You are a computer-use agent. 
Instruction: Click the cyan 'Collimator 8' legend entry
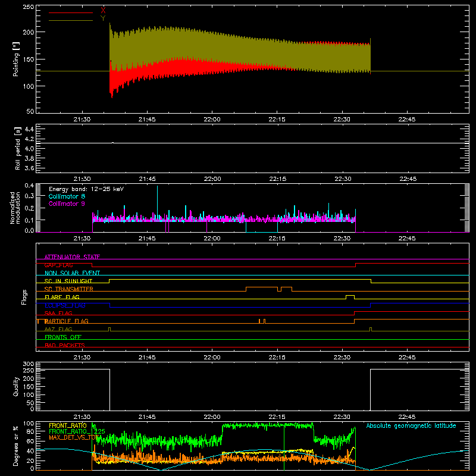(67, 196)
